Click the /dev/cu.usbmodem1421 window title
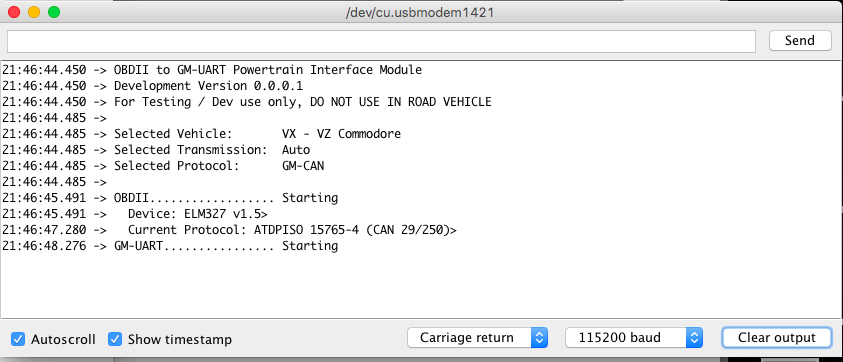 (420, 12)
